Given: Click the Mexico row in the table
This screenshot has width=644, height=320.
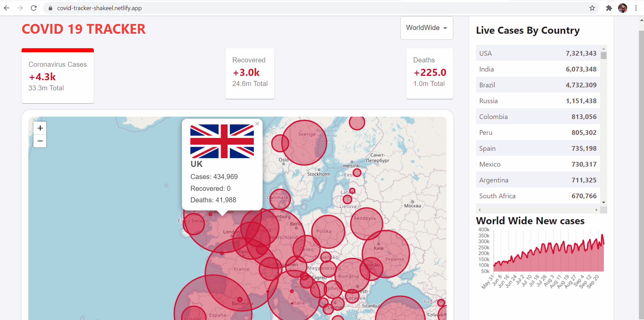Looking at the screenshot, I should 538,164.
